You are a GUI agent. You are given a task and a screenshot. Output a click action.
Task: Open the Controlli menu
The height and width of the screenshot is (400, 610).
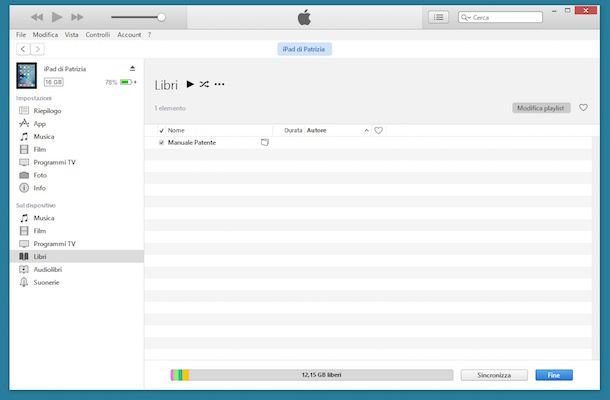tap(98, 35)
